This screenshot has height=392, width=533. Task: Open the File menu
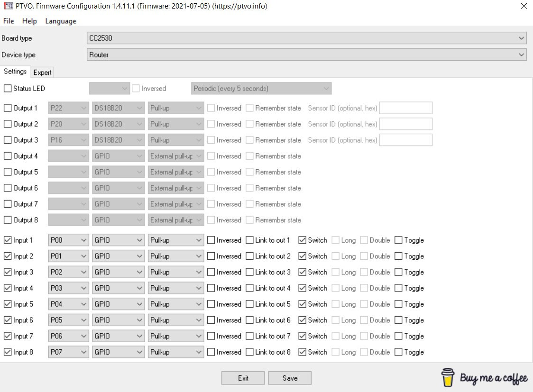click(9, 21)
